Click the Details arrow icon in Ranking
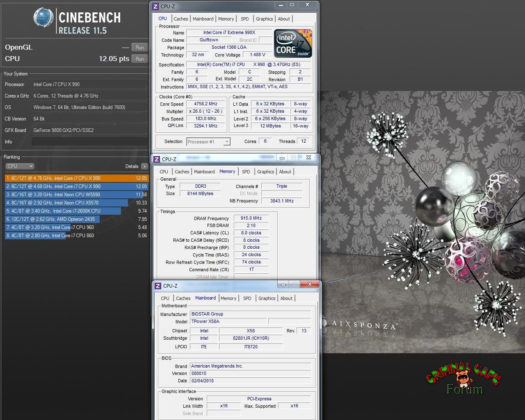 144,166
